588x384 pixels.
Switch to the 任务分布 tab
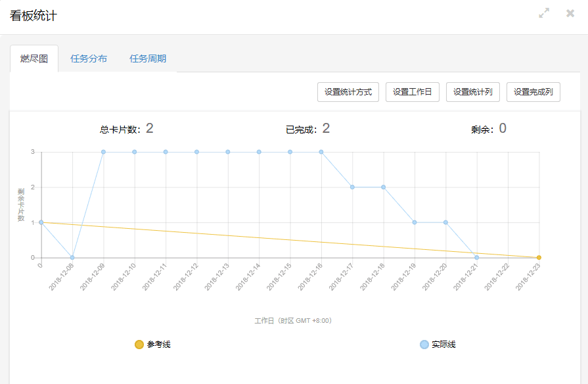[x=89, y=59]
